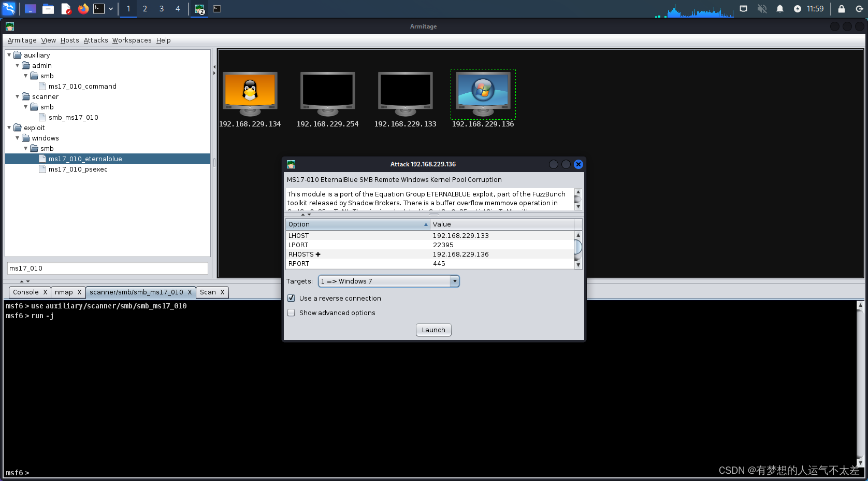Click the LPORT value 22395
This screenshot has height=481, width=868.
(443, 245)
